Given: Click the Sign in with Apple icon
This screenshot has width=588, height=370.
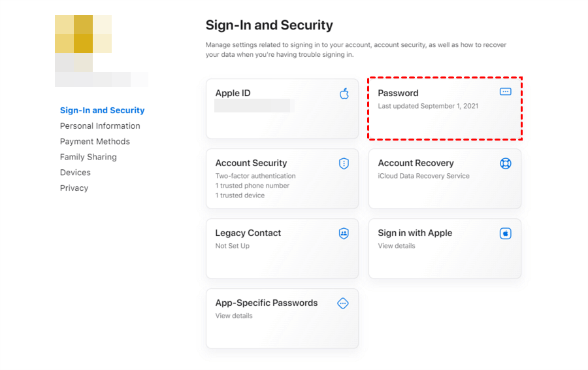Looking at the screenshot, I should tap(505, 233).
